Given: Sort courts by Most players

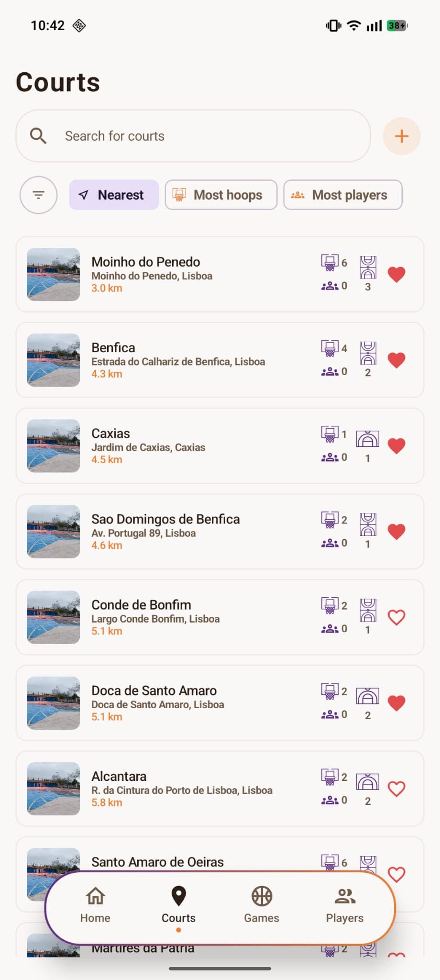Looking at the screenshot, I should click(x=342, y=195).
